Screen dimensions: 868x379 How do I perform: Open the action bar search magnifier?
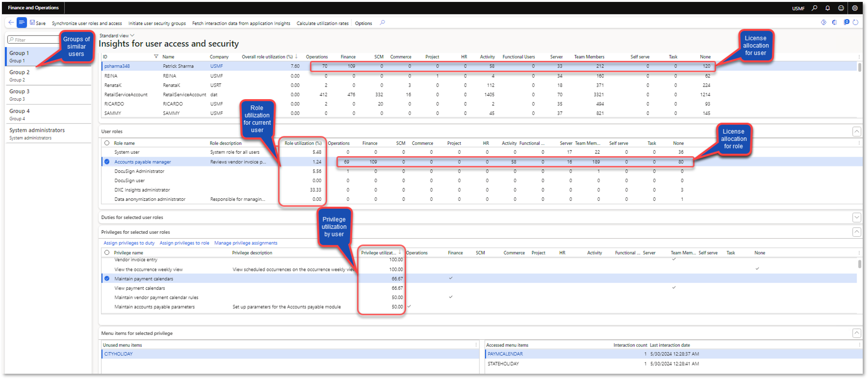click(382, 23)
